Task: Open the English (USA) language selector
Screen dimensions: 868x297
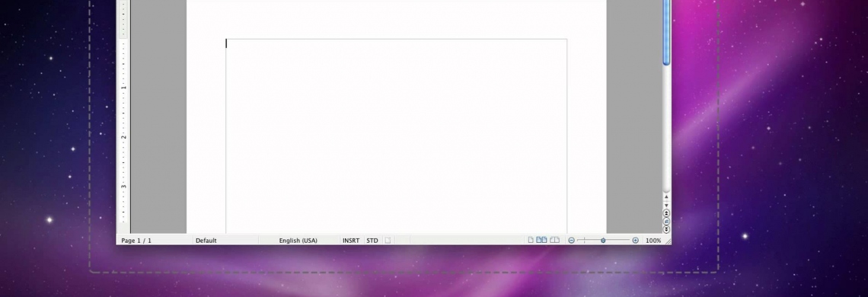Action: tap(298, 241)
